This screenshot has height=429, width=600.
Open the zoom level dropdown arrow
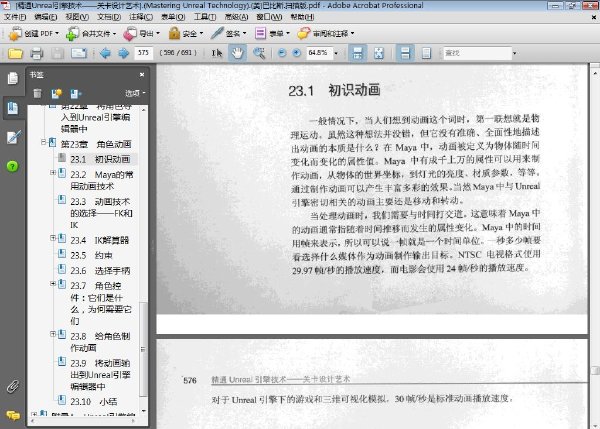coord(336,53)
